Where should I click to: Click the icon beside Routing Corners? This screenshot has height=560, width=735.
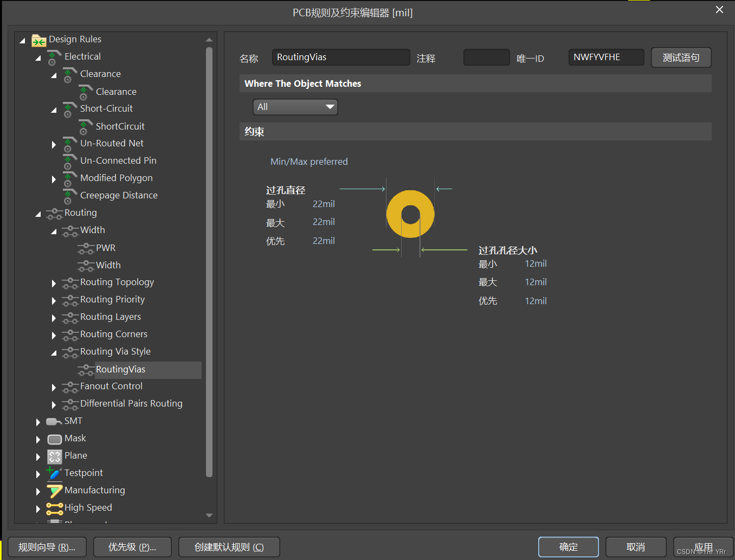point(70,336)
